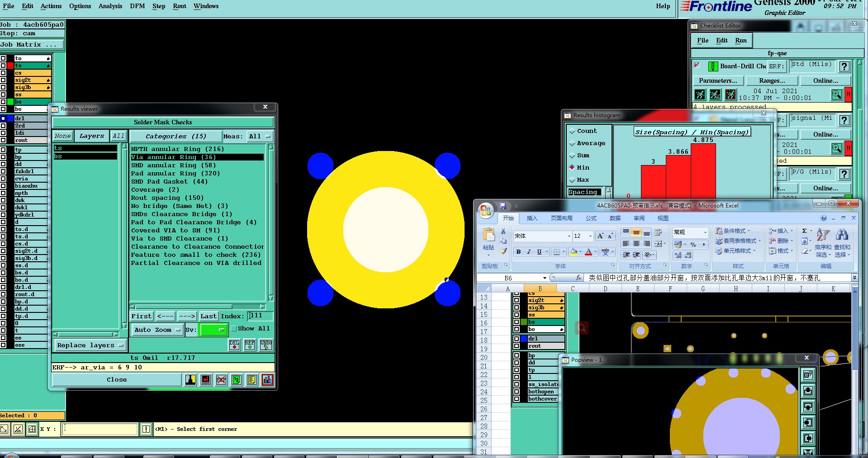This screenshot has width=868, height=458.
Task: Switch to the 页面布局 tab in Excel
Action: [x=561, y=218]
